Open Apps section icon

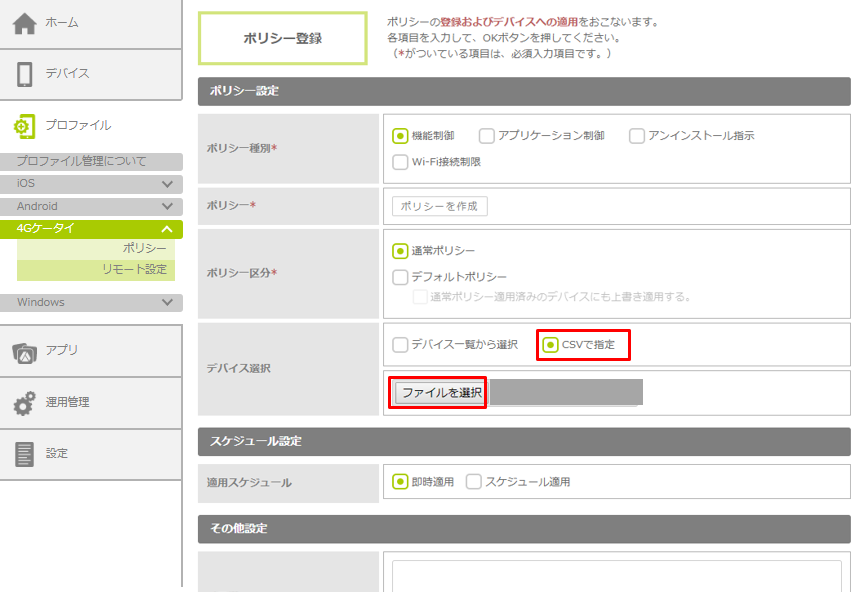[x=25, y=351]
